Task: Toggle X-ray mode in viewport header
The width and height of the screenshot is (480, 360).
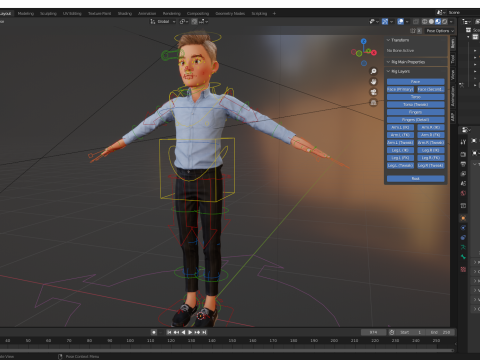Action: pyautogui.click(x=416, y=22)
